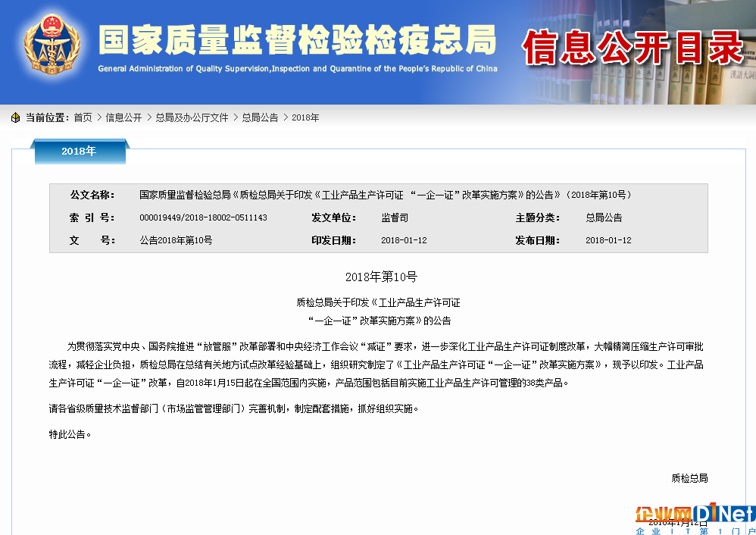Image resolution: width=756 pixels, height=535 pixels.
Task: Click the 公文名称 document title value
Action: pyautogui.click(x=386, y=195)
